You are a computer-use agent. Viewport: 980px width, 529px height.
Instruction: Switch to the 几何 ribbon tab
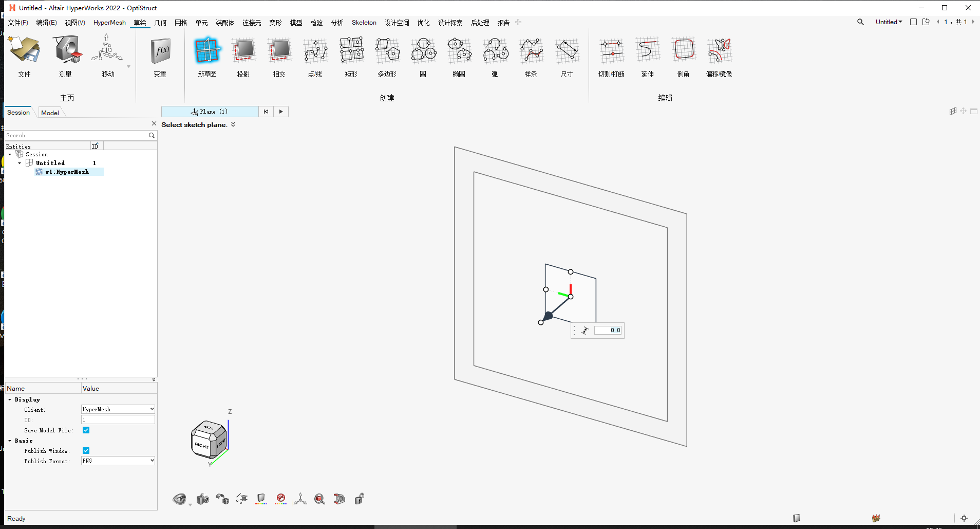tap(161, 23)
